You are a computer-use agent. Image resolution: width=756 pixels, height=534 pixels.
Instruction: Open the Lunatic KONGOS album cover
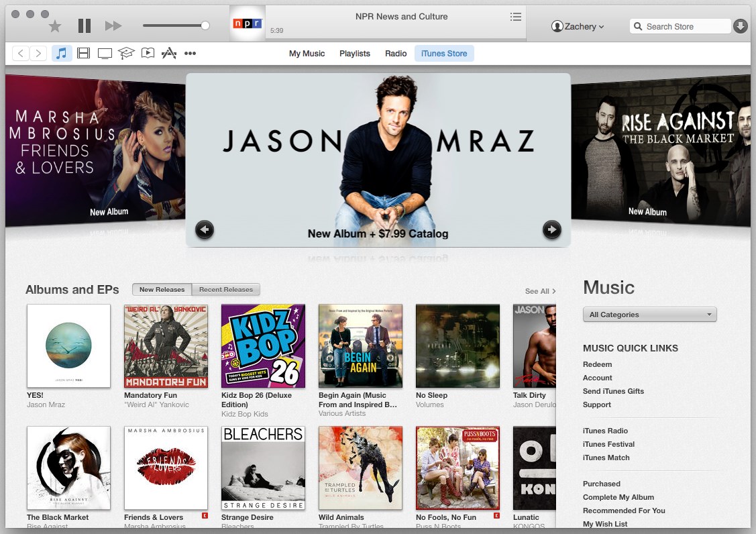[x=534, y=468]
